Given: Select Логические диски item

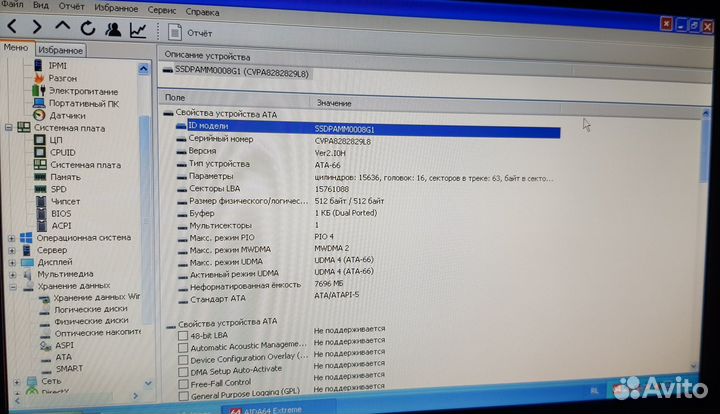Looking at the screenshot, I should tap(90, 309).
